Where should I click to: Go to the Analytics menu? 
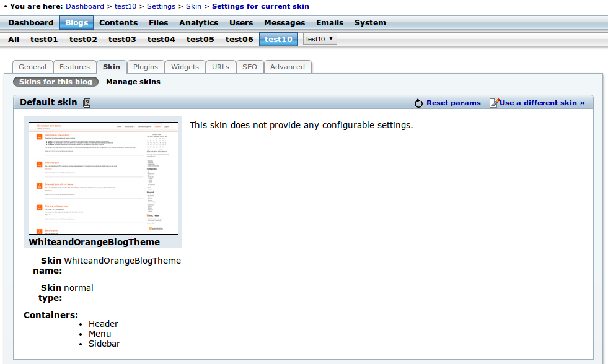(198, 23)
